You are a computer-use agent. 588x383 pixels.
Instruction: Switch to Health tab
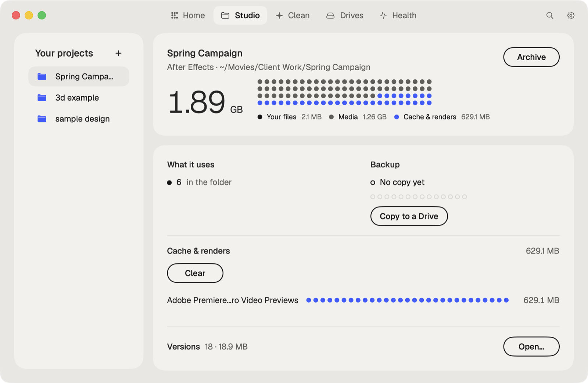398,15
